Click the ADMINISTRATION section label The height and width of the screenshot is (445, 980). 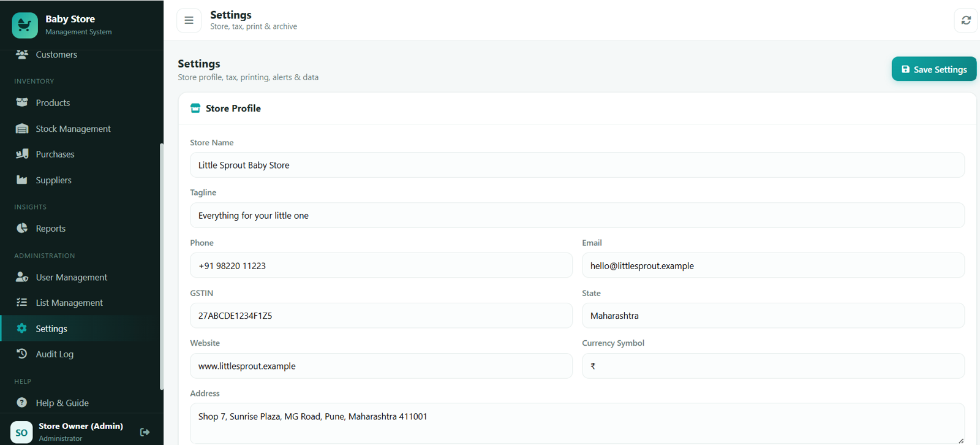coord(45,256)
